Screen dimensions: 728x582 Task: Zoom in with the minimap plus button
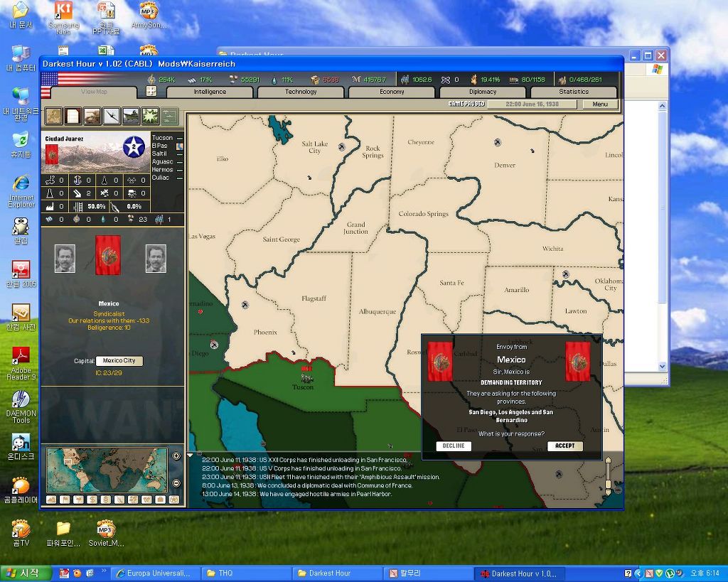pyautogui.click(x=176, y=456)
